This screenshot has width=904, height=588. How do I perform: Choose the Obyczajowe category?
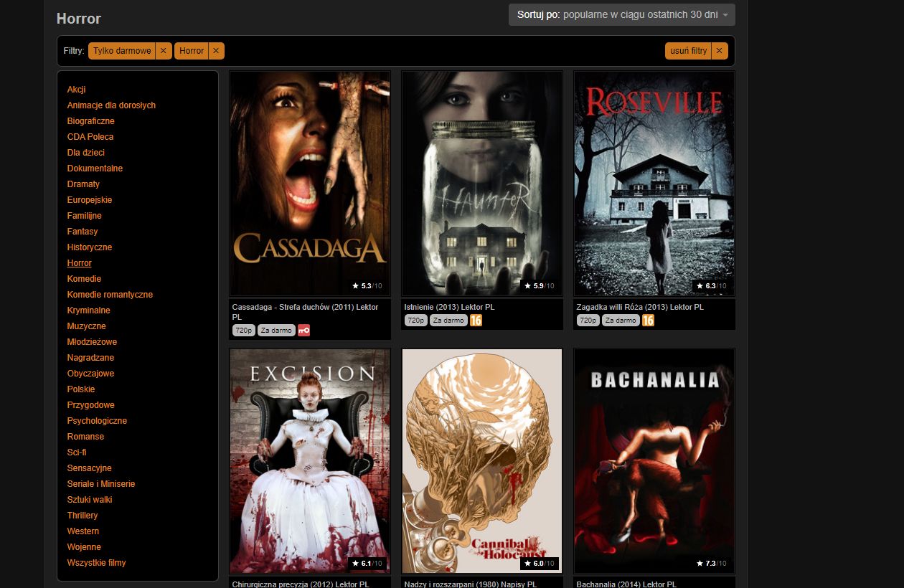[x=90, y=374]
